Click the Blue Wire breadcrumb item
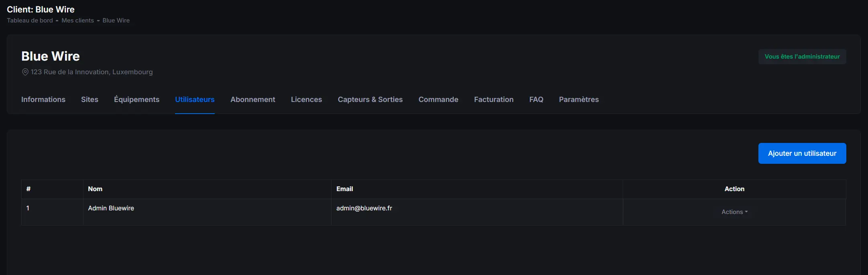The width and height of the screenshot is (868, 275). (116, 20)
